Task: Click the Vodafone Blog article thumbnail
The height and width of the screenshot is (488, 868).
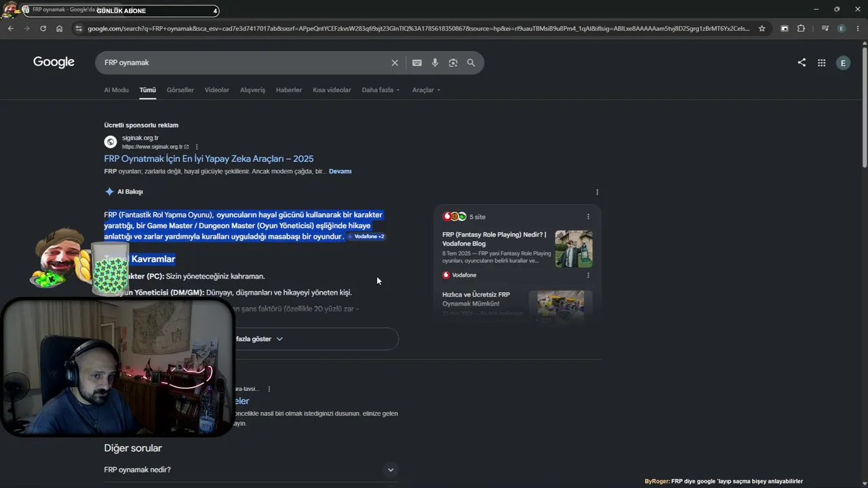Action: point(574,249)
